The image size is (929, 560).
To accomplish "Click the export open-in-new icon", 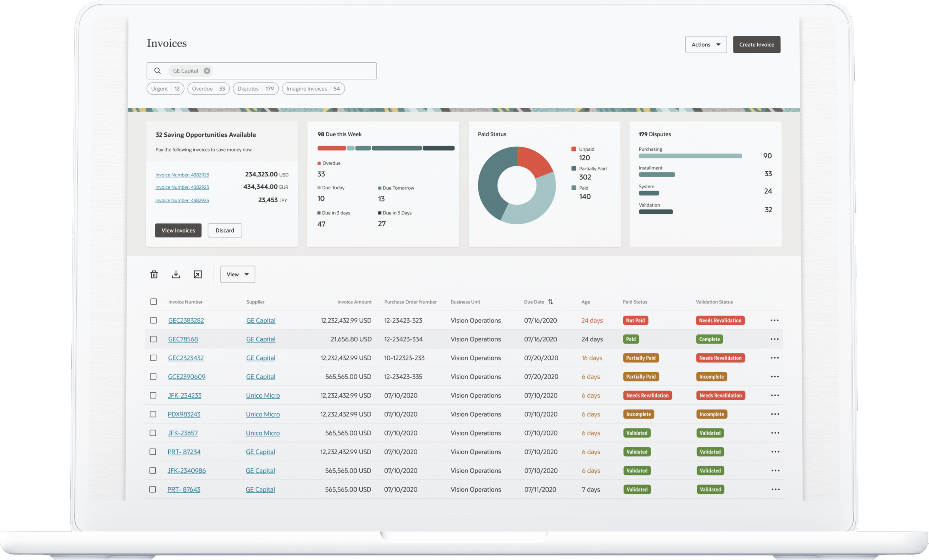I will coord(198,274).
